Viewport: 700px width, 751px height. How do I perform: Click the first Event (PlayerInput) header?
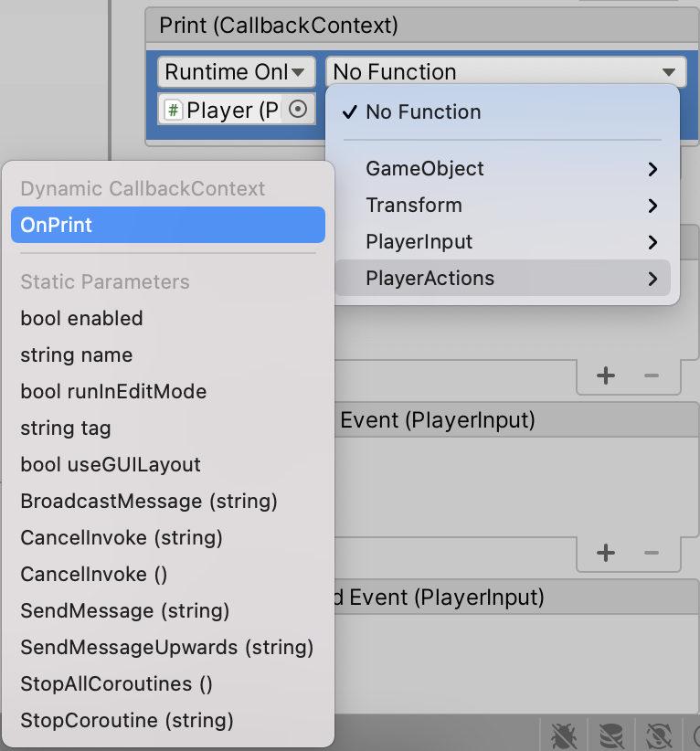[x=517, y=419]
